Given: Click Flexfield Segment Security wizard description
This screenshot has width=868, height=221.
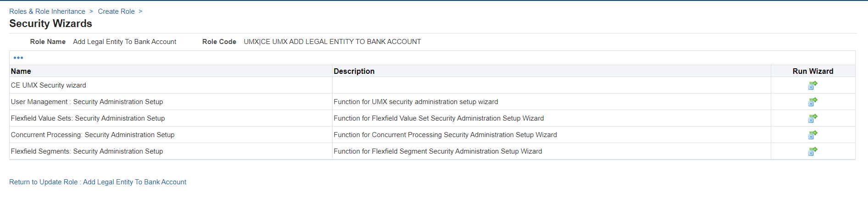Looking at the screenshot, I should click(x=438, y=151).
